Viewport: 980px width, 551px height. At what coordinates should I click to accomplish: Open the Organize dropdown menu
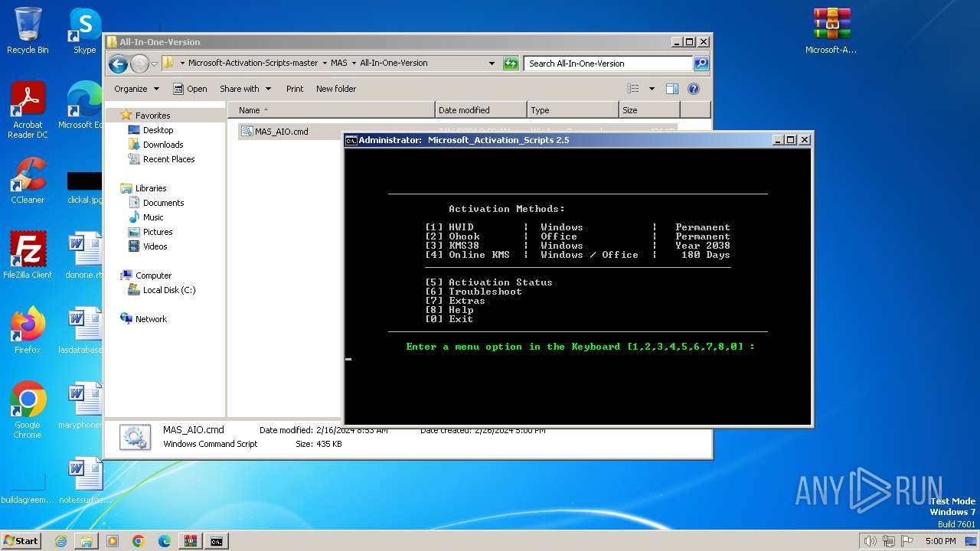tap(136, 89)
